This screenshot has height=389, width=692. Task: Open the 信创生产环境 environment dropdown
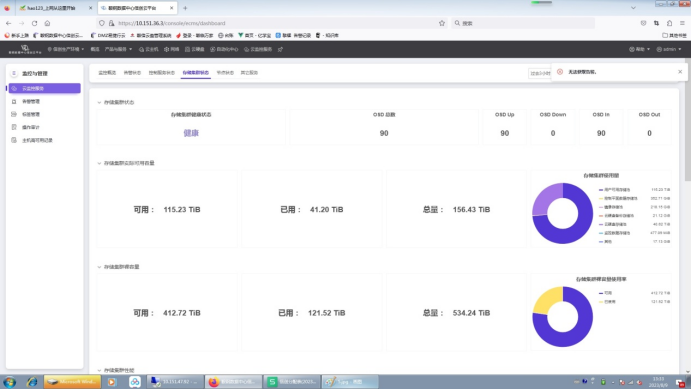tap(66, 49)
